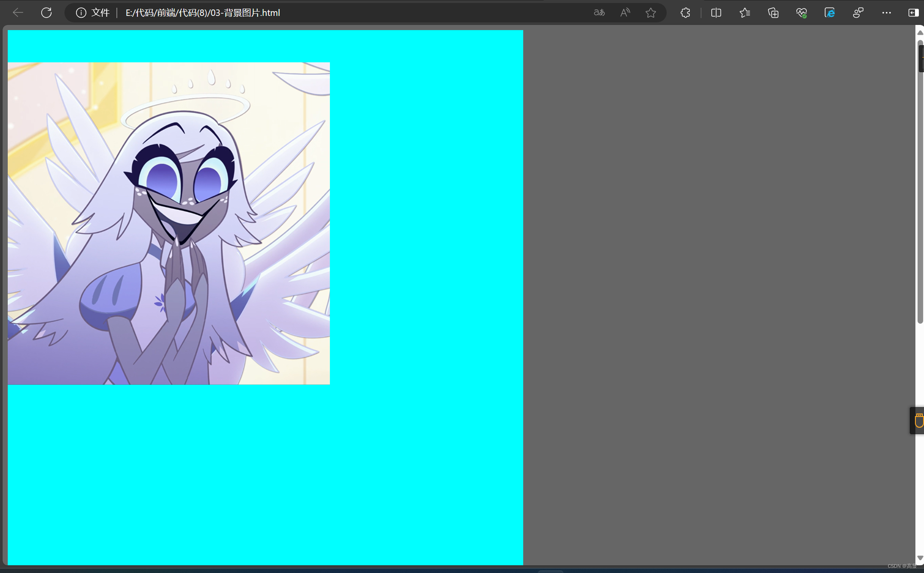Image resolution: width=924 pixels, height=573 pixels.
Task: Open the profile/share icon in the toolbar
Action: 858,13
